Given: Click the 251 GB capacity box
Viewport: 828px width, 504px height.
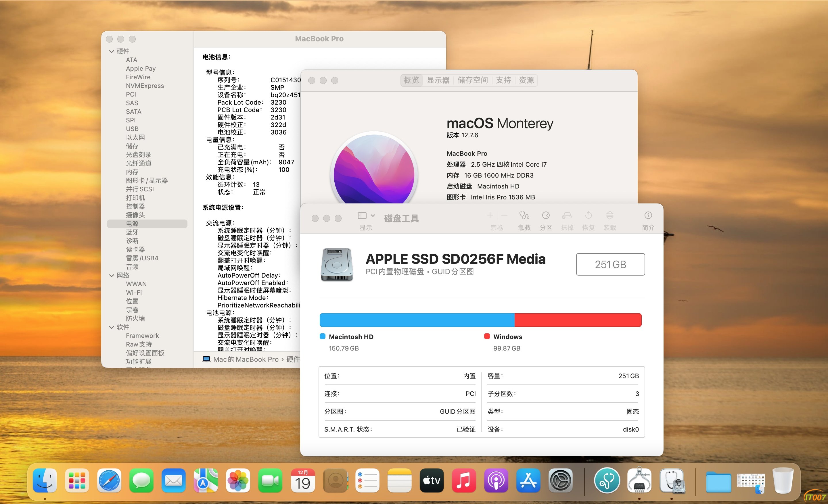Looking at the screenshot, I should pyautogui.click(x=610, y=265).
